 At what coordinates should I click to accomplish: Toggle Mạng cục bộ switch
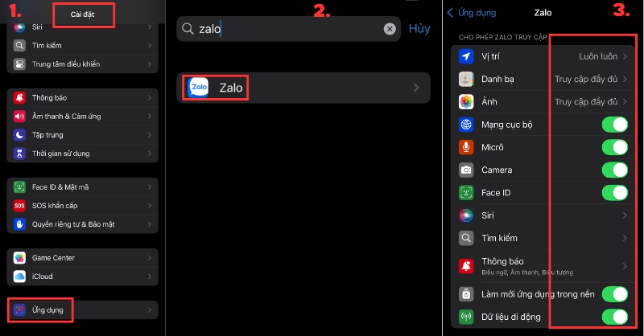click(x=615, y=125)
